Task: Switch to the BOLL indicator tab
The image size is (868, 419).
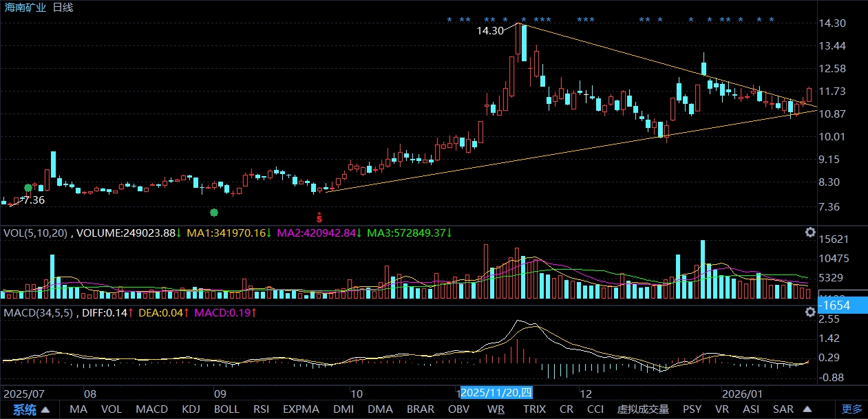Action: (x=226, y=409)
